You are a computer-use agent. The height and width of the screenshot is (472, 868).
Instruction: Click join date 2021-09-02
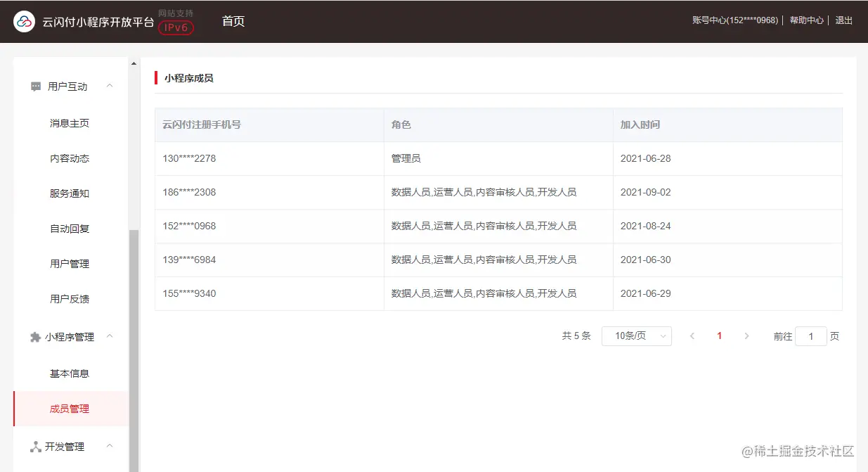646,192
